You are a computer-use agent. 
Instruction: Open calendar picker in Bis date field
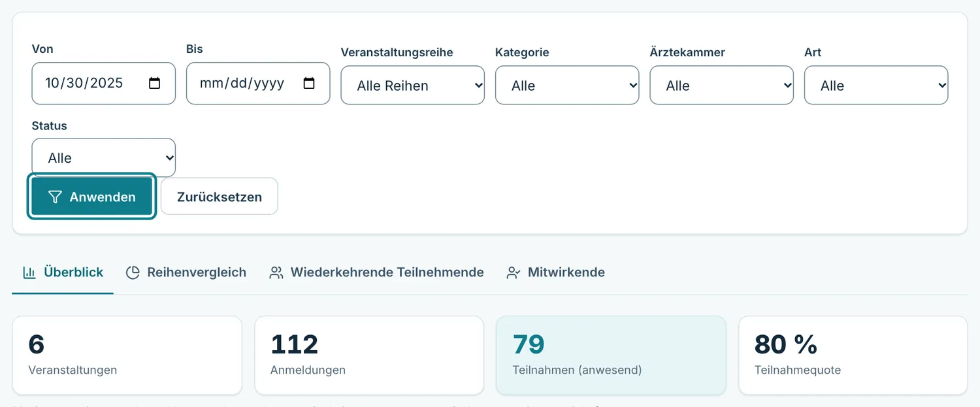pos(309,84)
